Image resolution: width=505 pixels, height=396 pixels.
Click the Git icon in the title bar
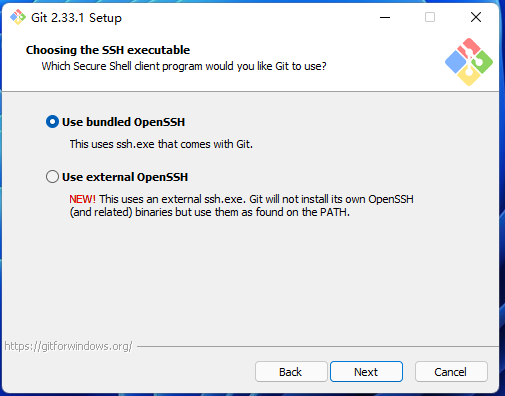[18, 17]
